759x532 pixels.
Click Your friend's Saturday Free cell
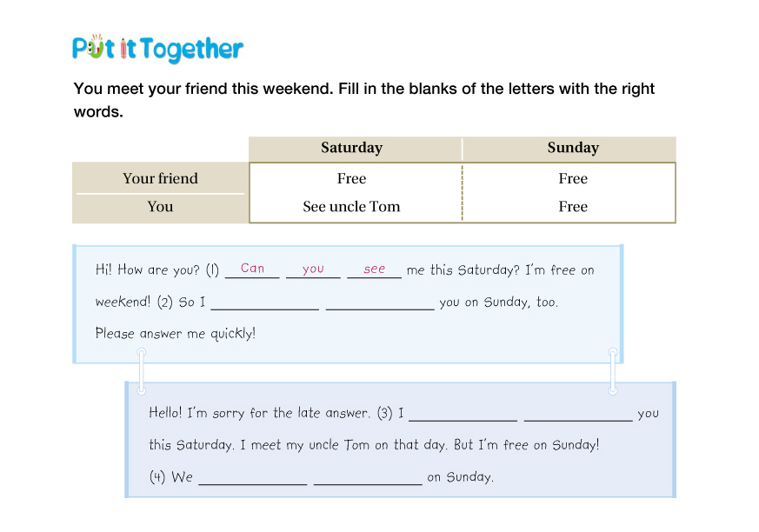point(351,178)
